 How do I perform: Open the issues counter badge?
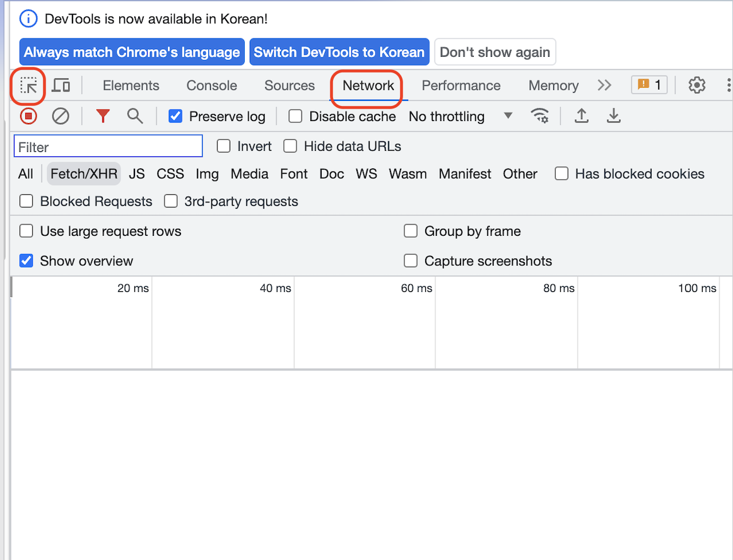coord(649,85)
